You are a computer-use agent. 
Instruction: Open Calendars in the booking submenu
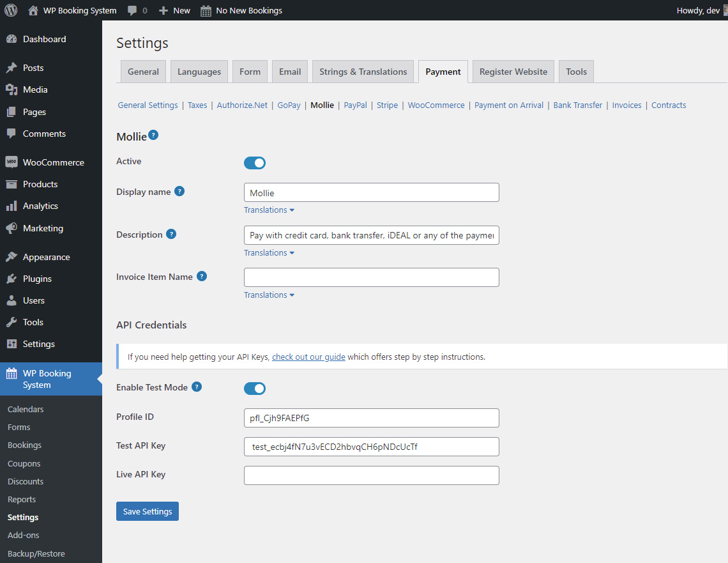[26, 409]
